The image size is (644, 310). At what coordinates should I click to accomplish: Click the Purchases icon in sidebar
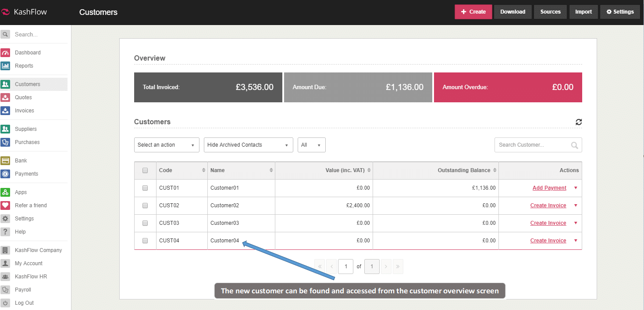point(5,142)
